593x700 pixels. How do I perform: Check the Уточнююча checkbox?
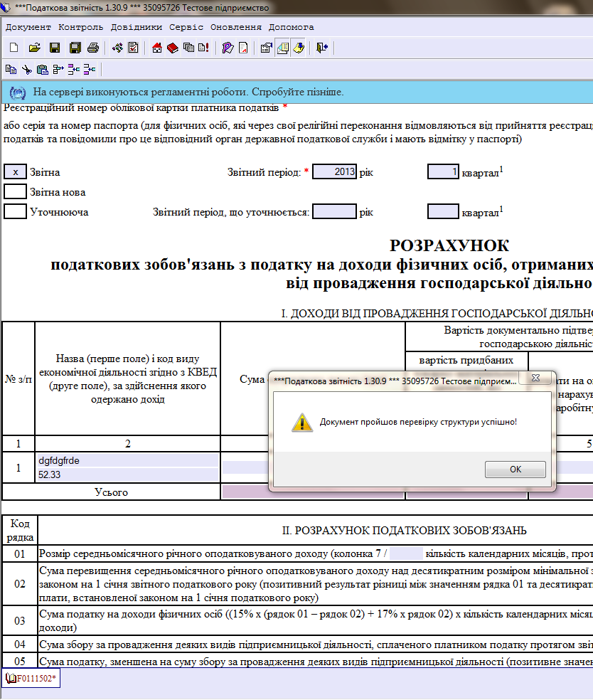pos(15,212)
